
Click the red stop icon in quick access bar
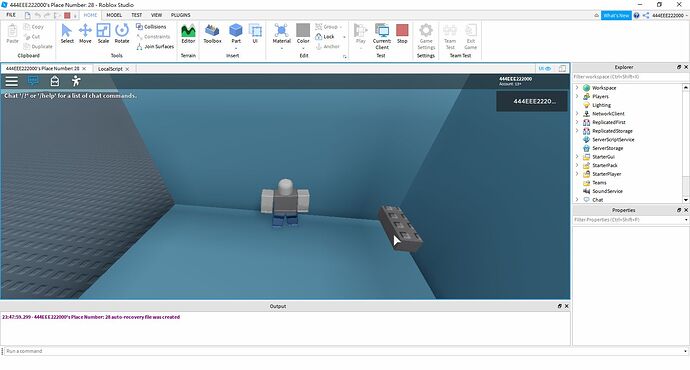coord(67,15)
